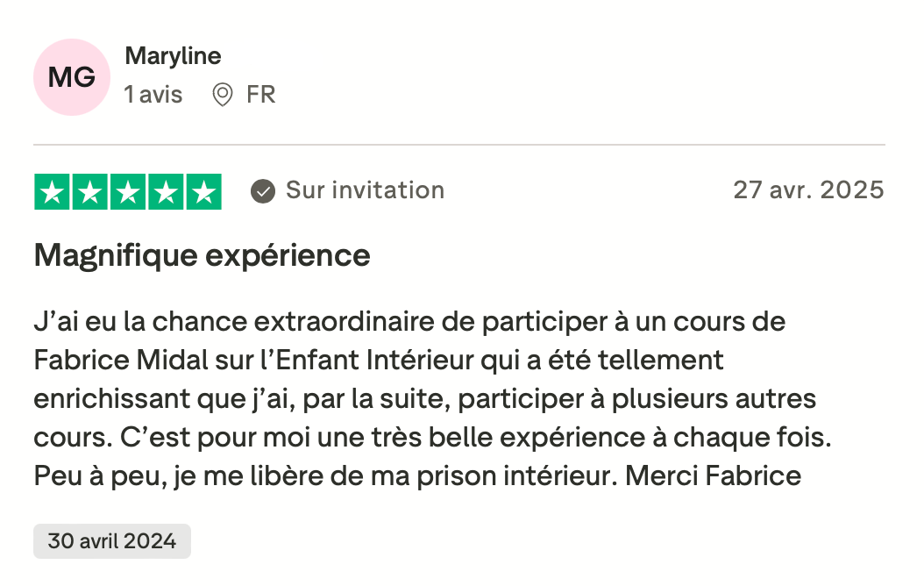
Task: Click the second green rating star
Action: point(90,192)
